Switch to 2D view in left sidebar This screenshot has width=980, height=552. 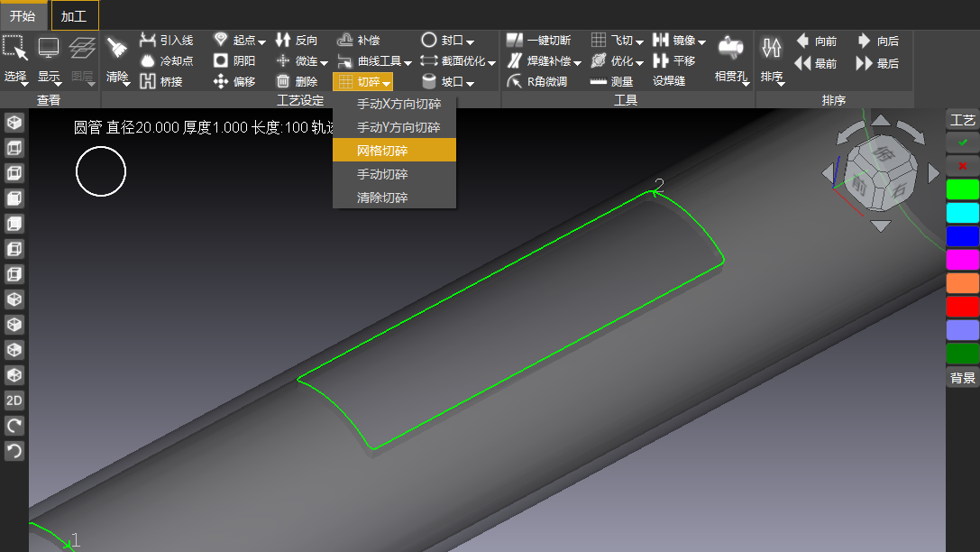click(14, 400)
